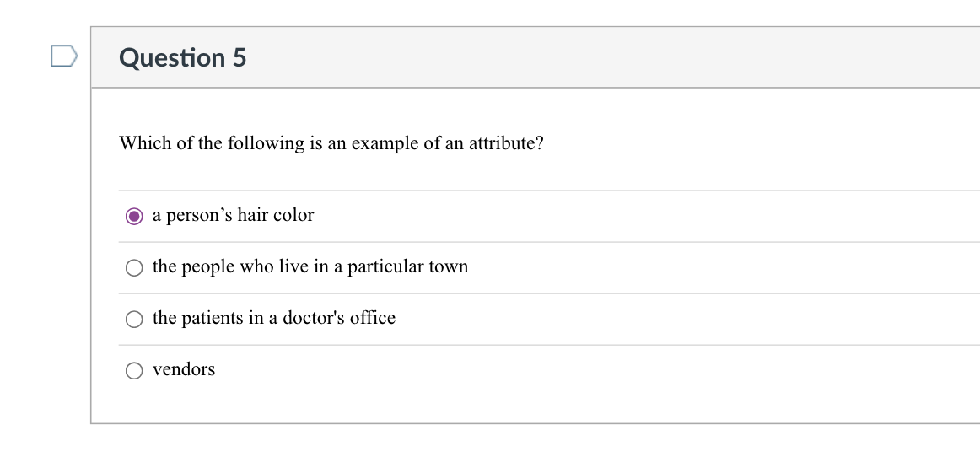This screenshot has height=457, width=980.
Task: Click the word "town" in the second answer
Action: pos(448,267)
